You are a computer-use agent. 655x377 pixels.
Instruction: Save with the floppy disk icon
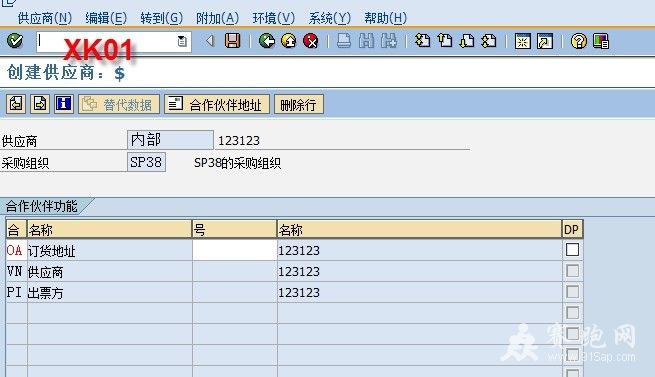tap(233, 41)
